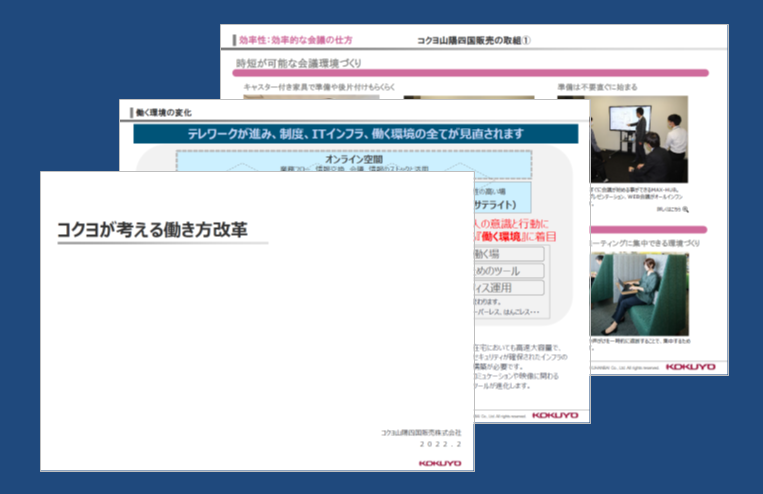The width and height of the screenshot is (763, 494).
Task: Click the コクヨ山陽四国販売の取組① title
Action: pos(473,40)
